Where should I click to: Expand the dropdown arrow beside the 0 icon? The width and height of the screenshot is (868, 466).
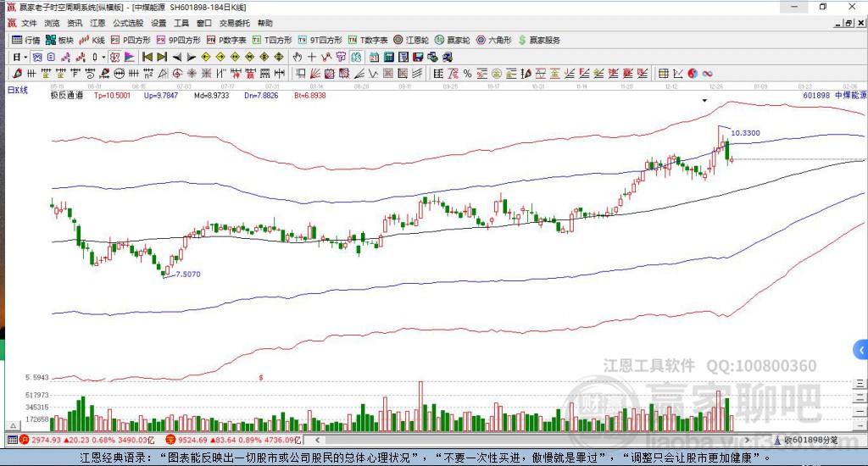[103, 57]
